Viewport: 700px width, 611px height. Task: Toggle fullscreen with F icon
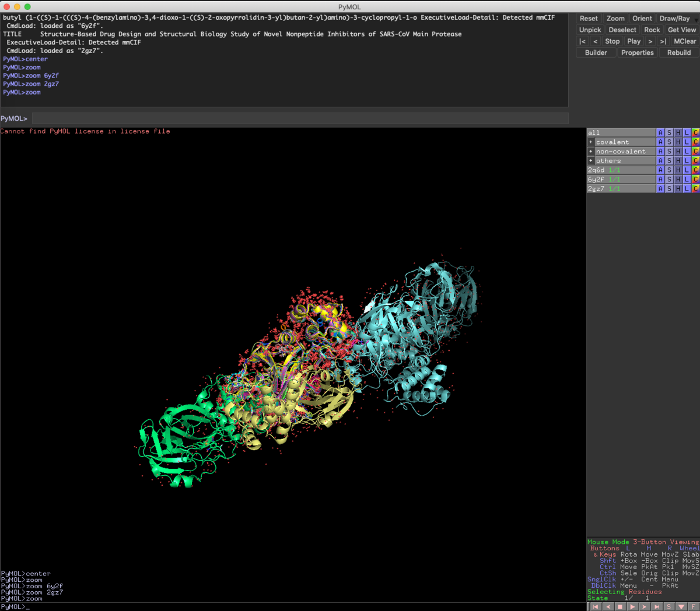694,607
